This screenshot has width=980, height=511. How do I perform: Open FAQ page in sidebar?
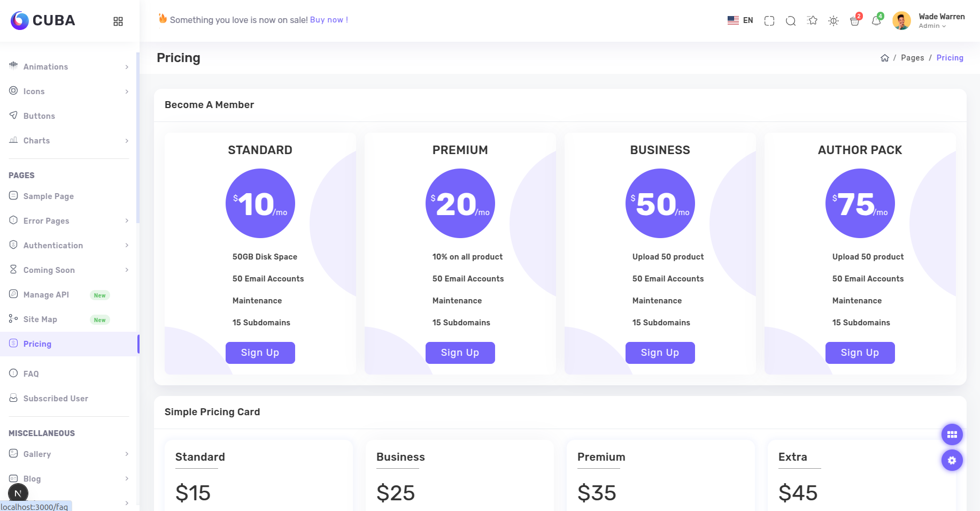[31, 374]
